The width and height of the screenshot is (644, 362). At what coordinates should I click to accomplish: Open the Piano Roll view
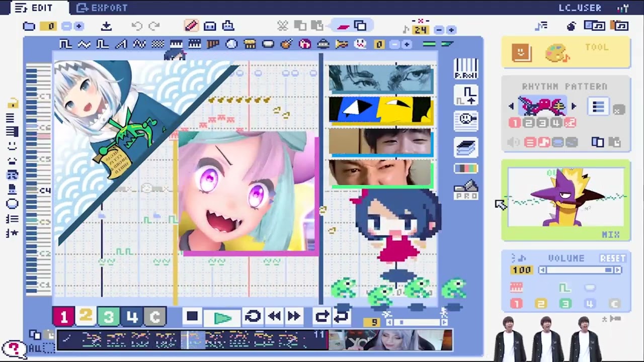point(465,69)
